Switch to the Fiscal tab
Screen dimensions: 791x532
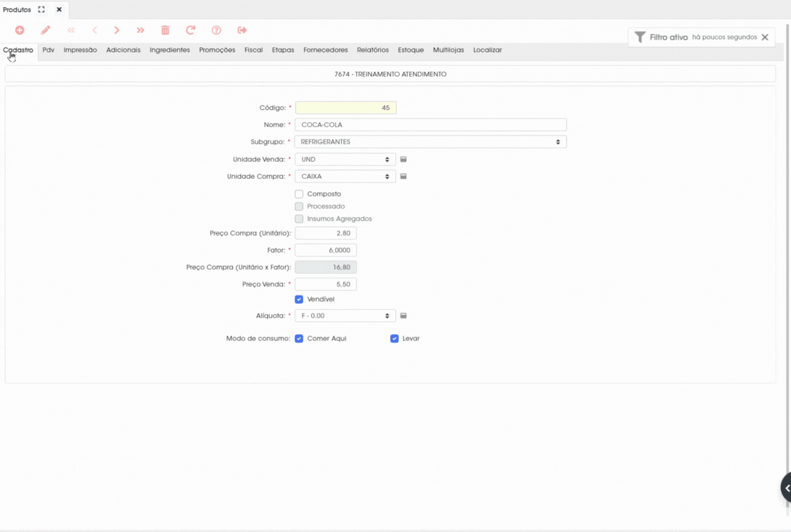pyautogui.click(x=253, y=50)
